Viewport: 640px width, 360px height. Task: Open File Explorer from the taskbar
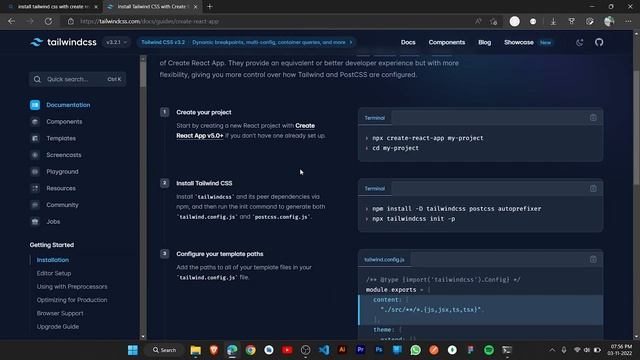(x=196, y=350)
